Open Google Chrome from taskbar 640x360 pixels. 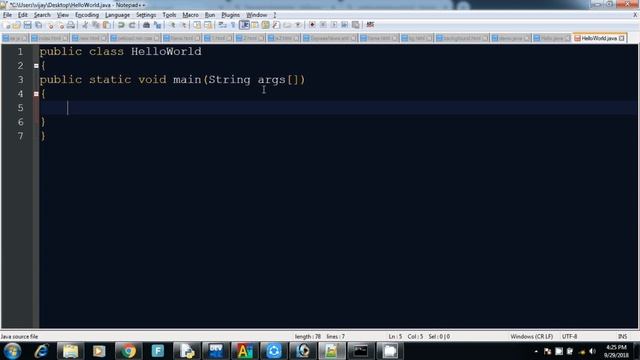point(128,351)
